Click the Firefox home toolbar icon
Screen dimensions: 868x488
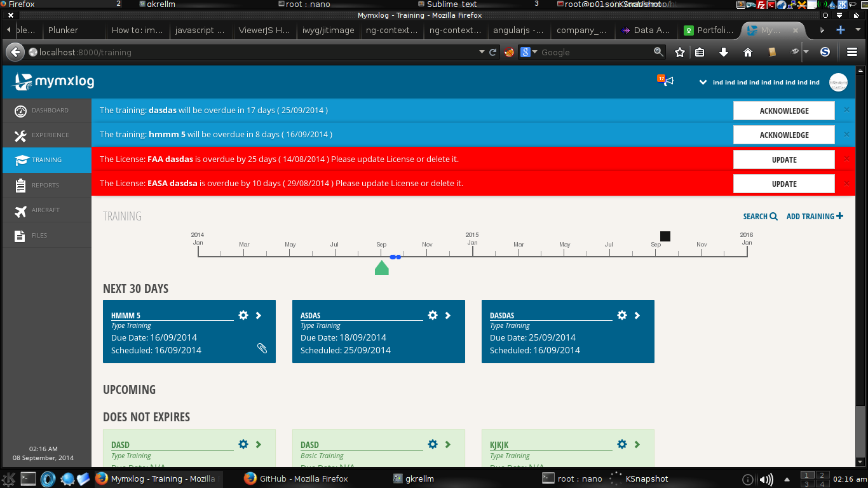click(x=748, y=52)
